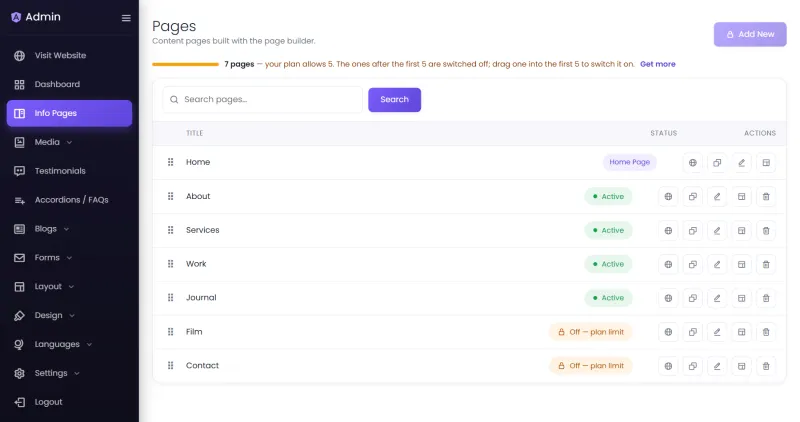Image resolution: width=800 pixels, height=422 pixels.
Task: Click the drag handle beside Film
Action: pyautogui.click(x=170, y=332)
